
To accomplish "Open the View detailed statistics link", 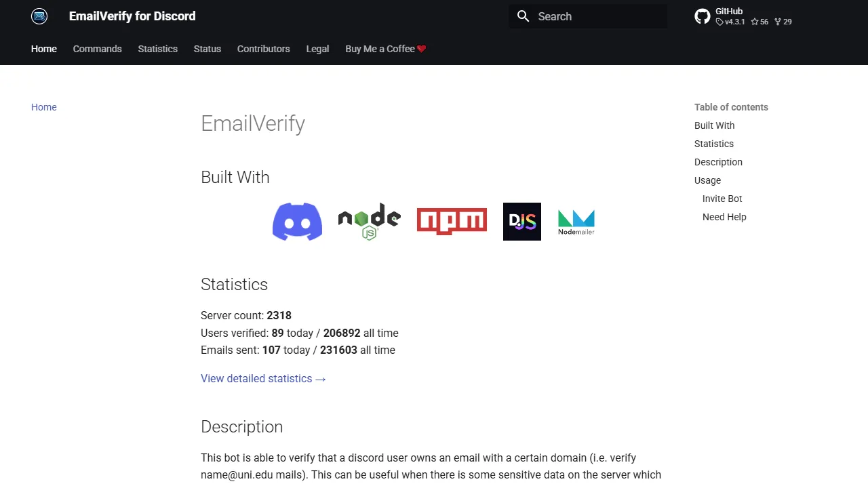I will click(263, 378).
